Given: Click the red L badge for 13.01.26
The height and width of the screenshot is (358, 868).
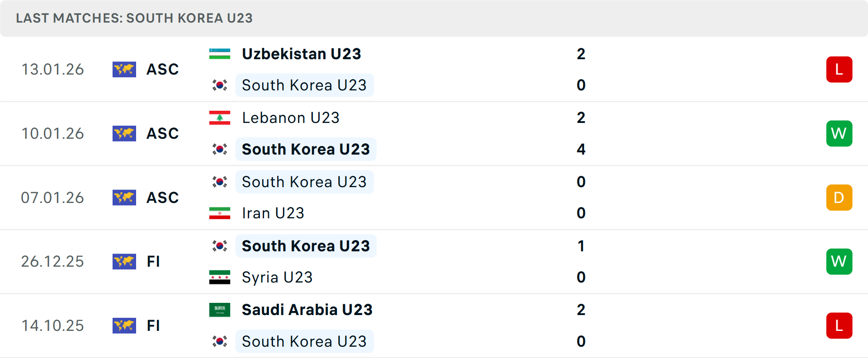Looking at the screenshot, I should pyautogui.click(x=839, y=70).
